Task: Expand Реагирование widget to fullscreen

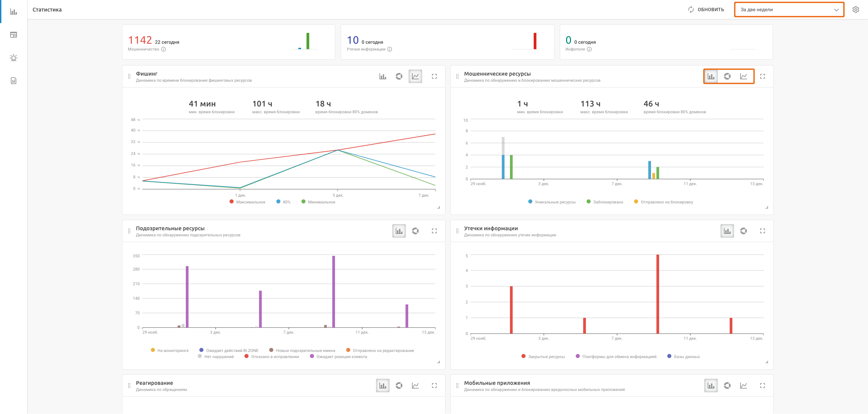Action: pyautogui.click(x=434, y=386)
